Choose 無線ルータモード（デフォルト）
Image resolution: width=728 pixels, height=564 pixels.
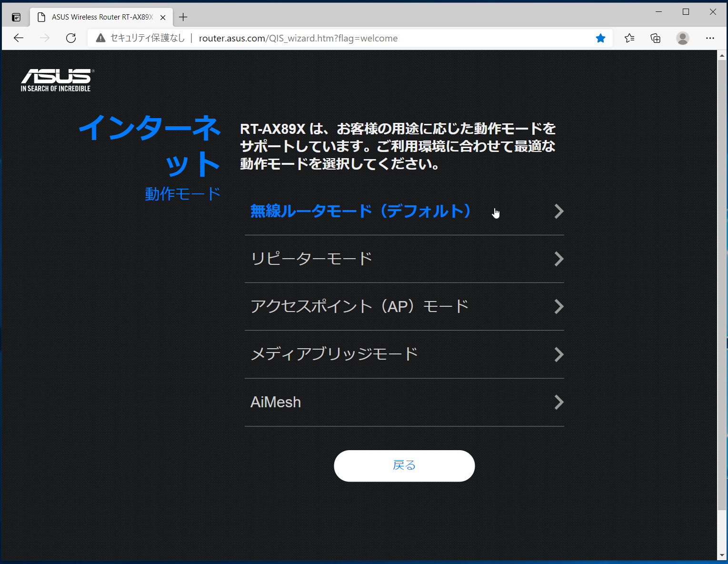click(x=404, y=211)
